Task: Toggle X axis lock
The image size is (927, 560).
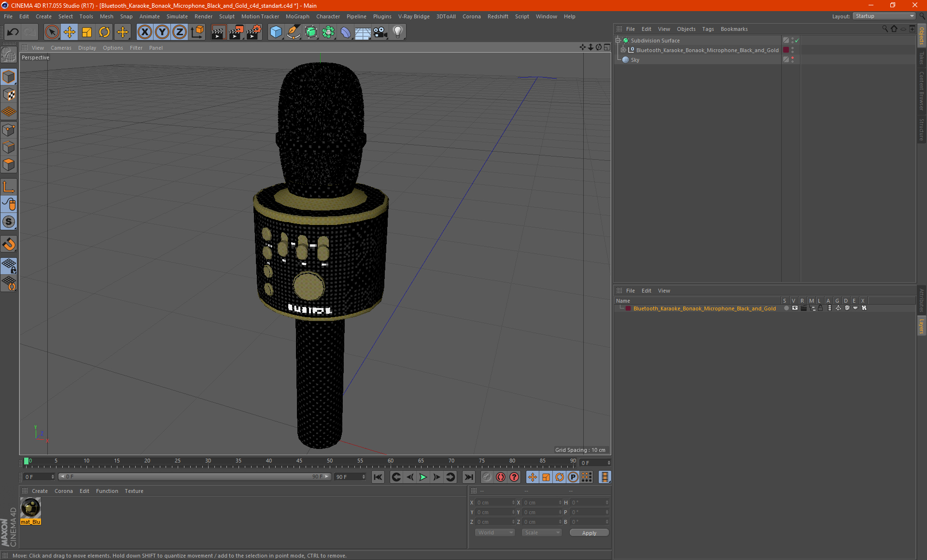Action: click(144, 32)
